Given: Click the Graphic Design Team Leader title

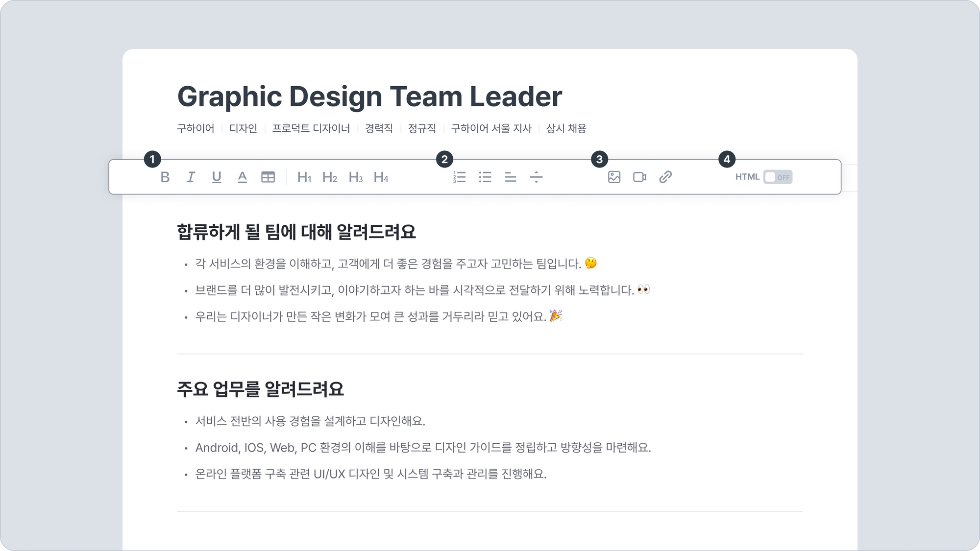Looking at the screenshot, I should (x=369, y=96).
